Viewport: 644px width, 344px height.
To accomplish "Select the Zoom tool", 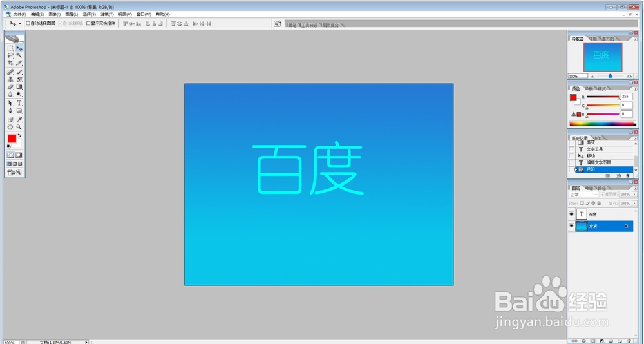I will coord(19,127).
